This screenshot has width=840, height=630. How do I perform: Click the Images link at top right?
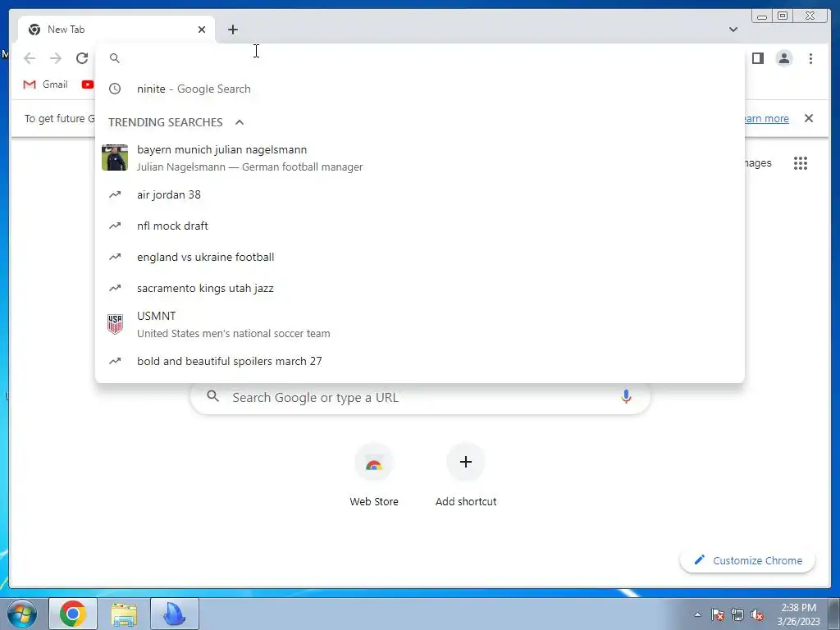(759, 163)
